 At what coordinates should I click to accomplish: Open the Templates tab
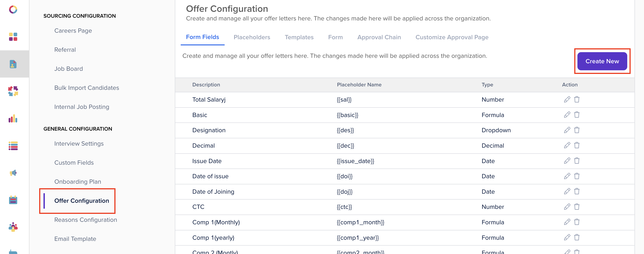point(299,37)
